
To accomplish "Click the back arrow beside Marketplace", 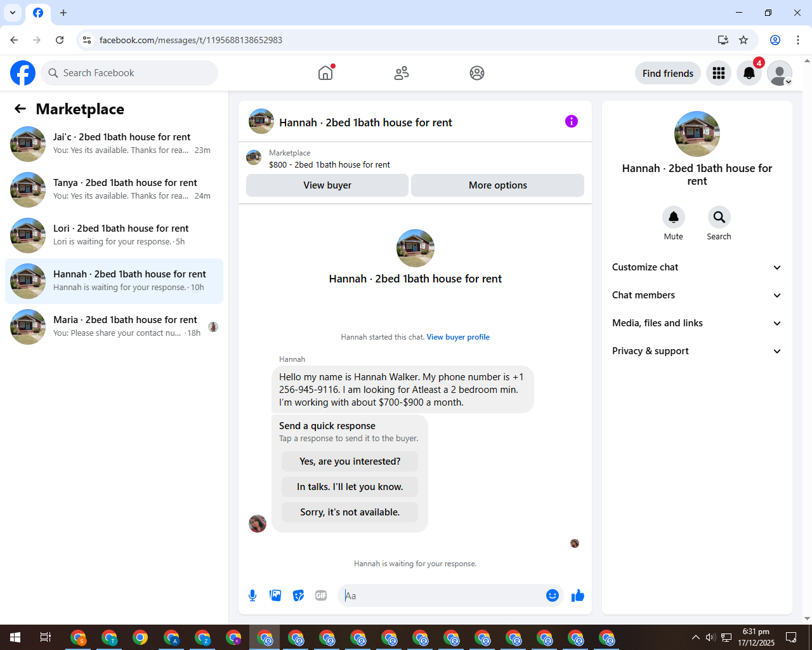I will [20, 109].
